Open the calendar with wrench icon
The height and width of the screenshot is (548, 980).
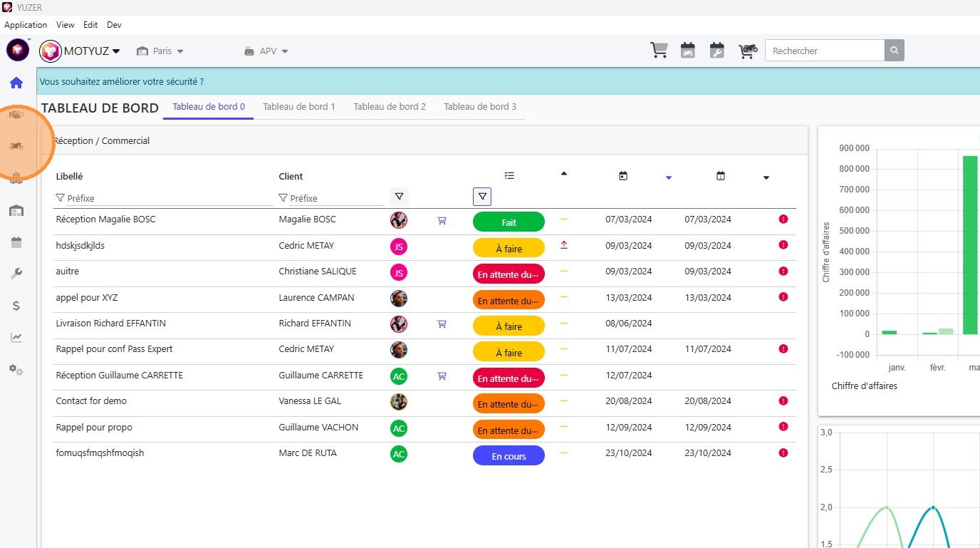pyautogui.click(x=716, y=51)
